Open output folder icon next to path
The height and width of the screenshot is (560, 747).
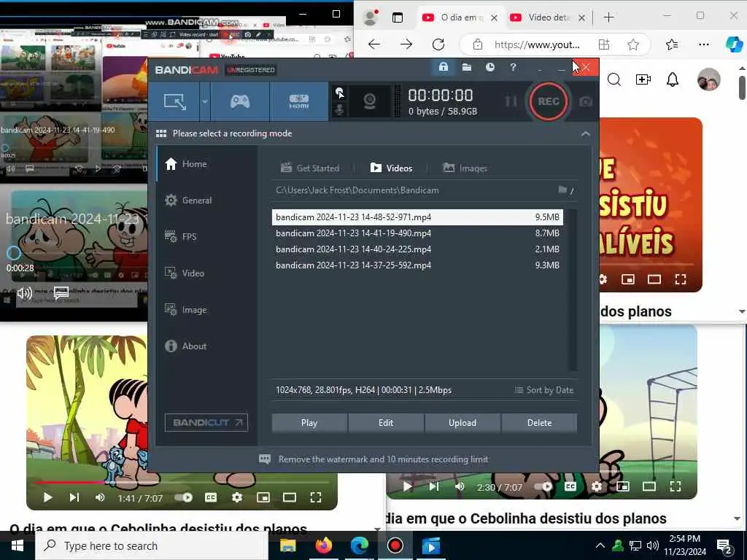[562, 190]
